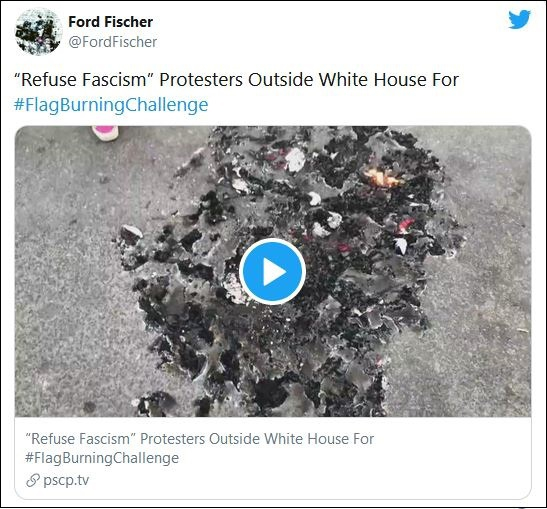This screenshot has width=547, height=509.
Task: Click the card title starting "Refuse Fascism" below video
Action: (x=200, y=439)
